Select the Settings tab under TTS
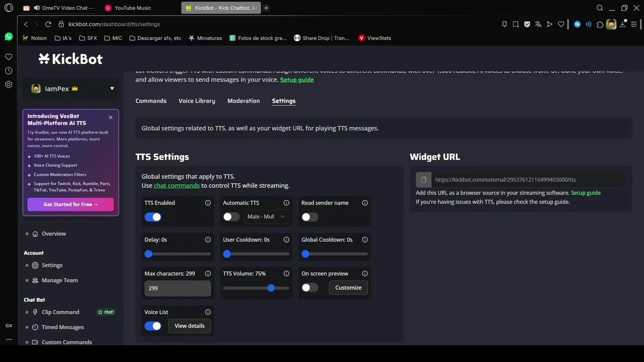The height and width of the screenshot is (362, 644). 284,101
